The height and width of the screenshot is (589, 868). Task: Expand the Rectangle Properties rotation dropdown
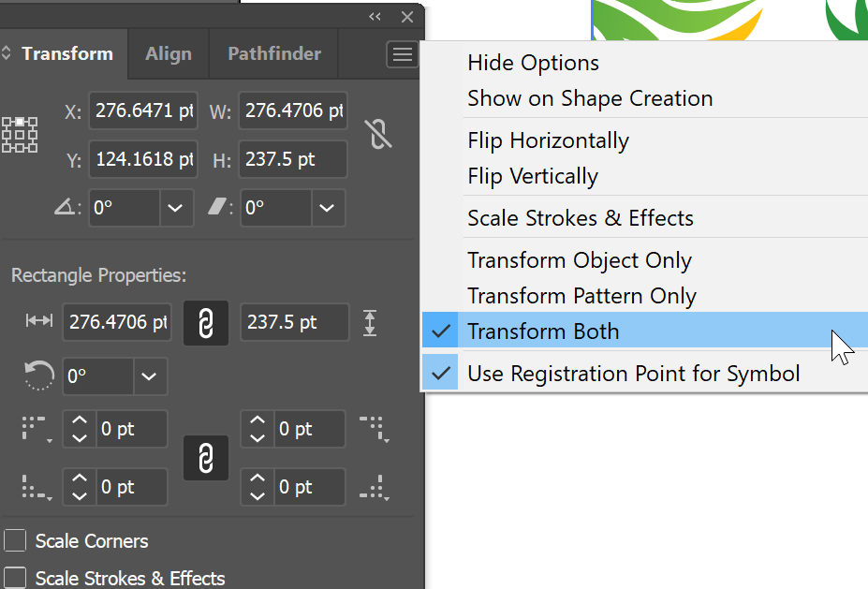(x=149, y=376)
